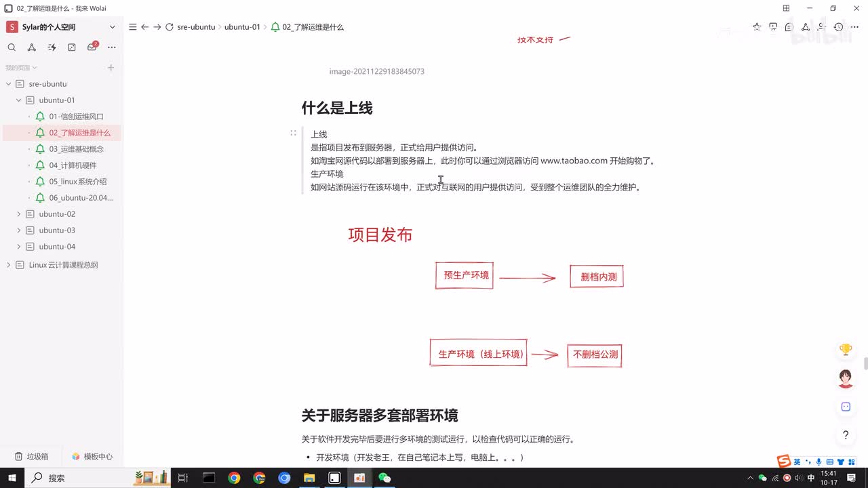Click the avatar assistant icon on right edge
Image resolution: width=868 pixels, height=488 pixels.
(x=846, y=378)
